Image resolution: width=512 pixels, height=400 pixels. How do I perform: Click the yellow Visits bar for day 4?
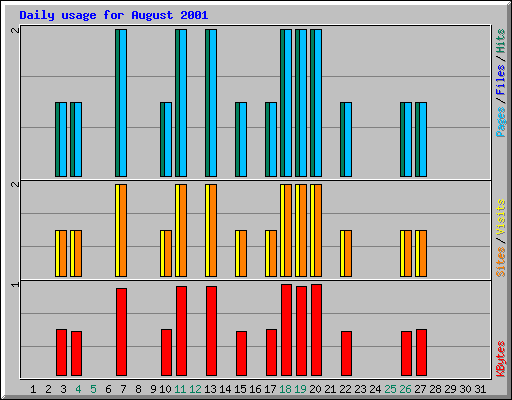click(x=72, y=253)
